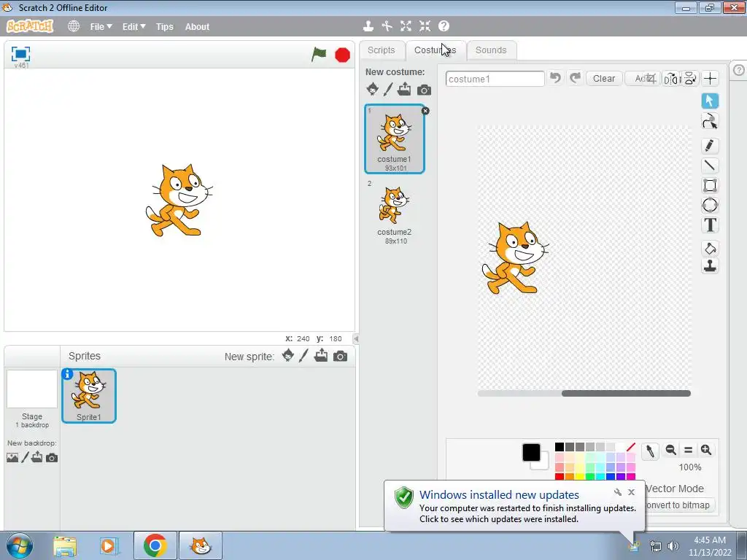747x560 pixels.
Task: Zoom in the paint canvas
Action: coord(706,450)
